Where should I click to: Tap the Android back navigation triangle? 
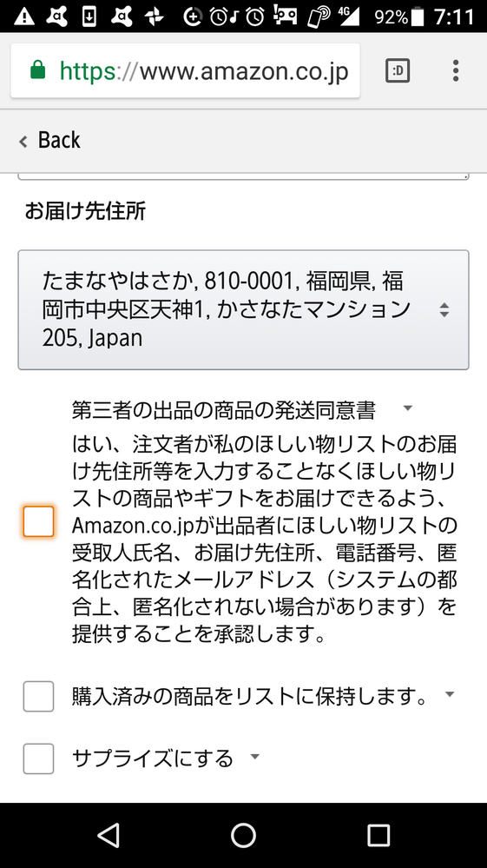tap(109, 835)
